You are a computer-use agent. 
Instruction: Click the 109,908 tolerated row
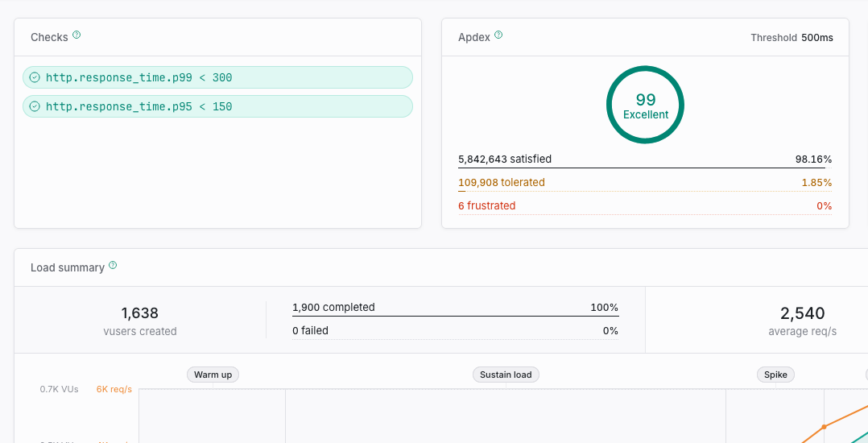644,183
